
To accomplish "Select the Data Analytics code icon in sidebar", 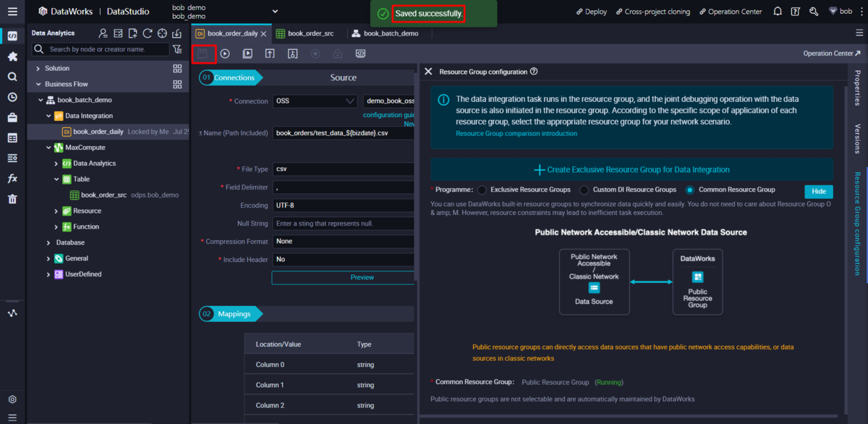I will pos(12,36).
